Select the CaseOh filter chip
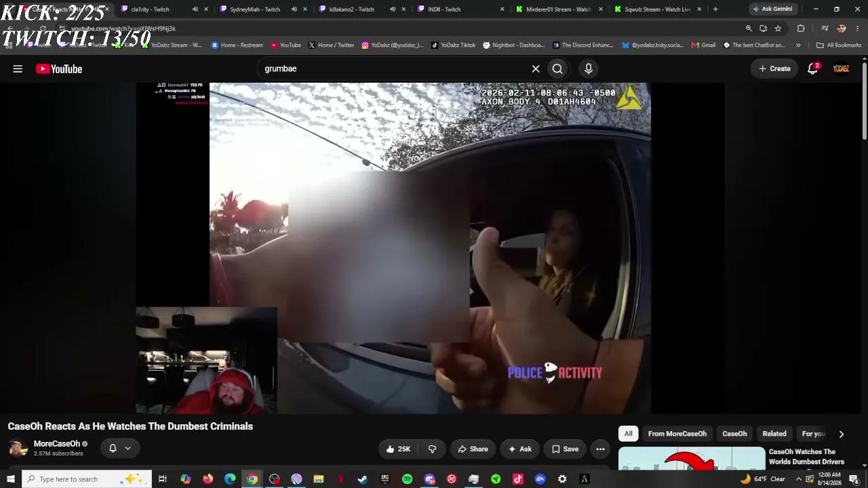868x488 pixels. [x=734, y=434]
